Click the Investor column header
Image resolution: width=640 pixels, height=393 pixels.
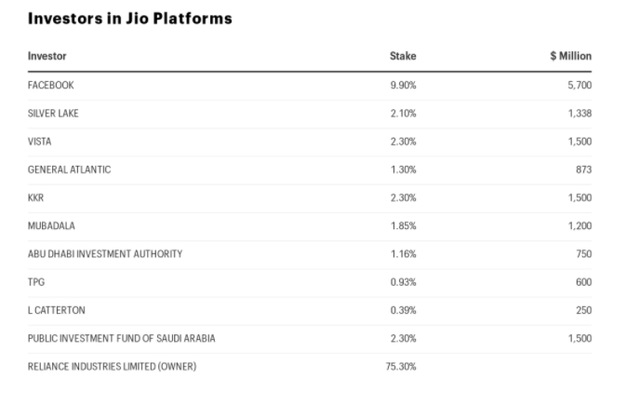click(47, 56)
